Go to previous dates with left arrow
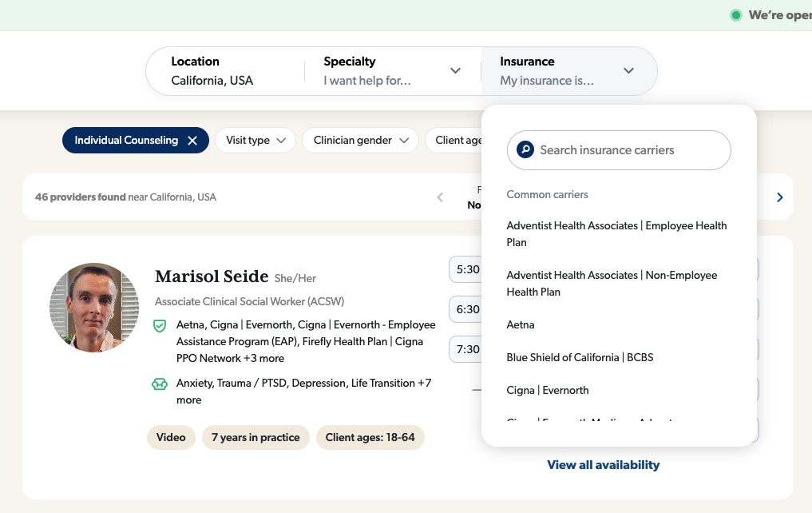The height and width of the screenshot is (513, 812). click(440, 197)
